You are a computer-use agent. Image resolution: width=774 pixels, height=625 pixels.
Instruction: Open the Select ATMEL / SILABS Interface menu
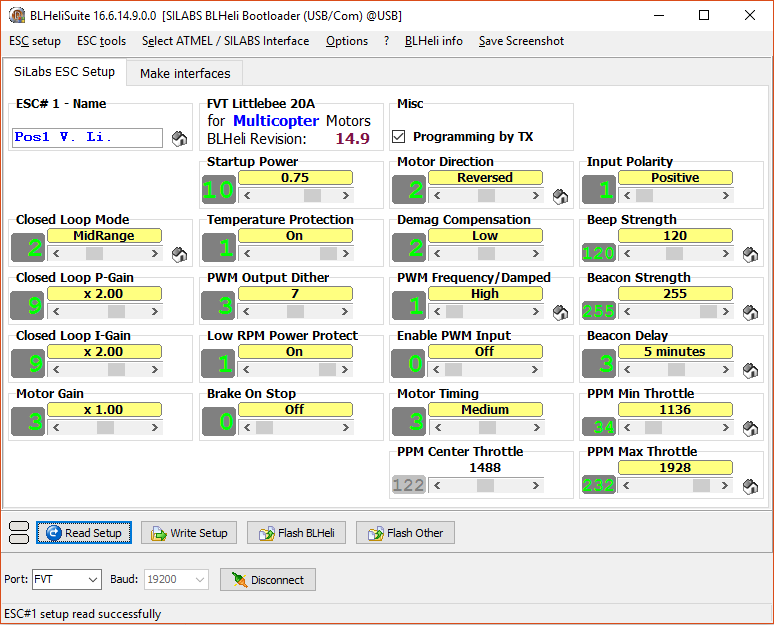tap(225, 41)
